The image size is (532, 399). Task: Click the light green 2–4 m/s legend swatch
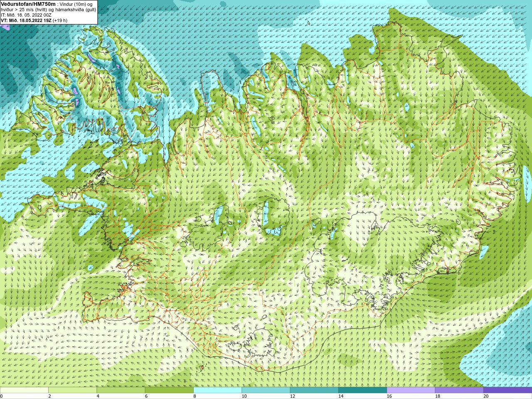(x=72, y=390)
